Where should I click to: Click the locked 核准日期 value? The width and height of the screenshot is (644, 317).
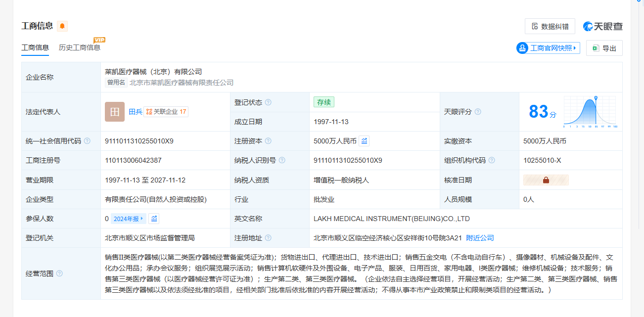pos(546,180)
